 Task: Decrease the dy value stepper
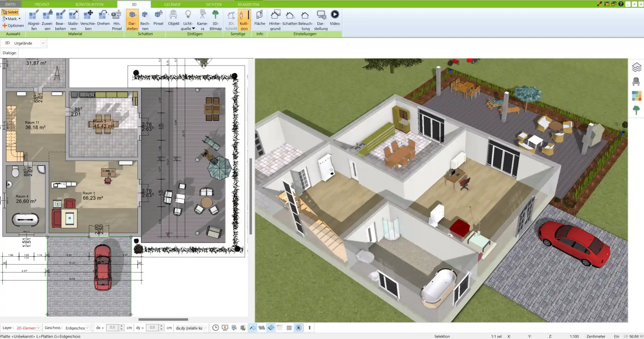pyautogui.click(x=162, y=329)
